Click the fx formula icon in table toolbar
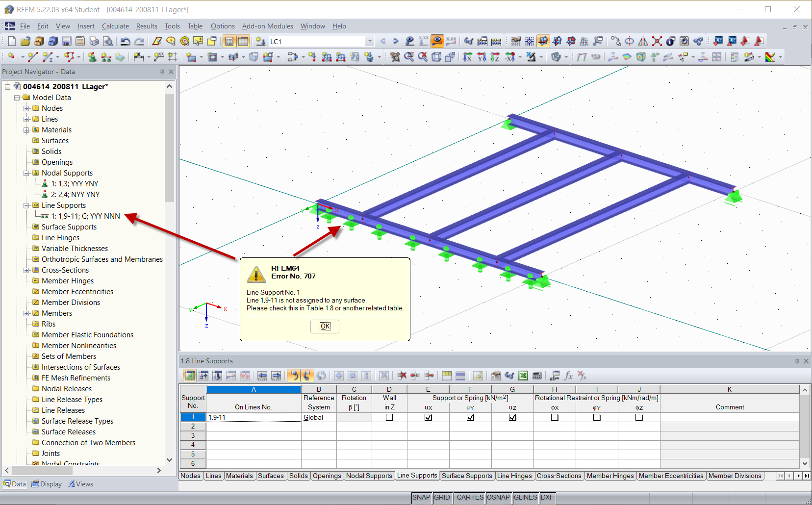This screenshot has width=812, height=505. point(568,376)
